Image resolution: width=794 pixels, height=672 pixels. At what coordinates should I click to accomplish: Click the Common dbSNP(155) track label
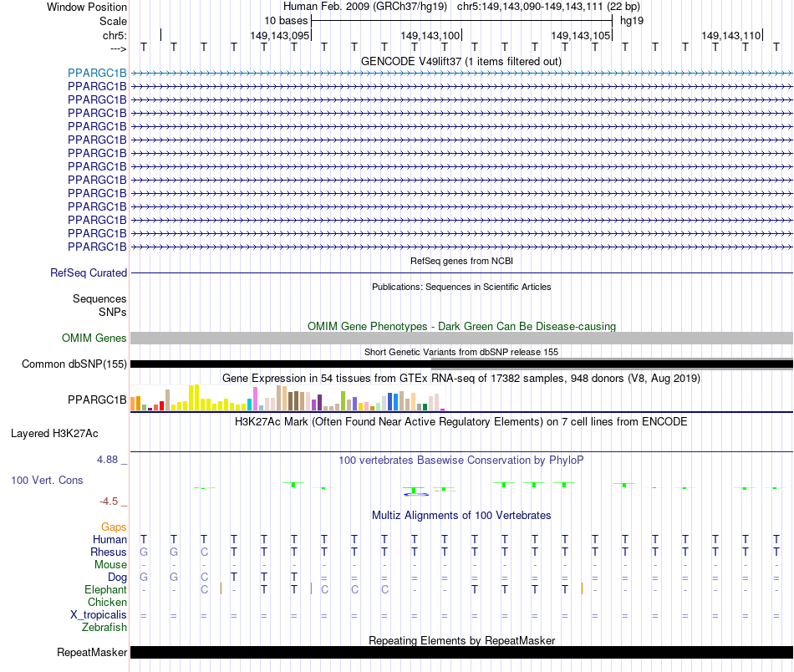tap(74, 364)
